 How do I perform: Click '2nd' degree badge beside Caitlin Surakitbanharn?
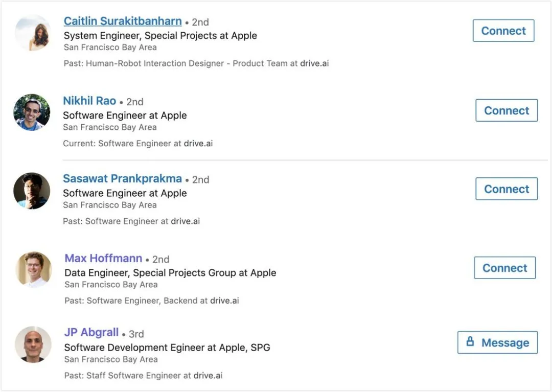point(200,22)
